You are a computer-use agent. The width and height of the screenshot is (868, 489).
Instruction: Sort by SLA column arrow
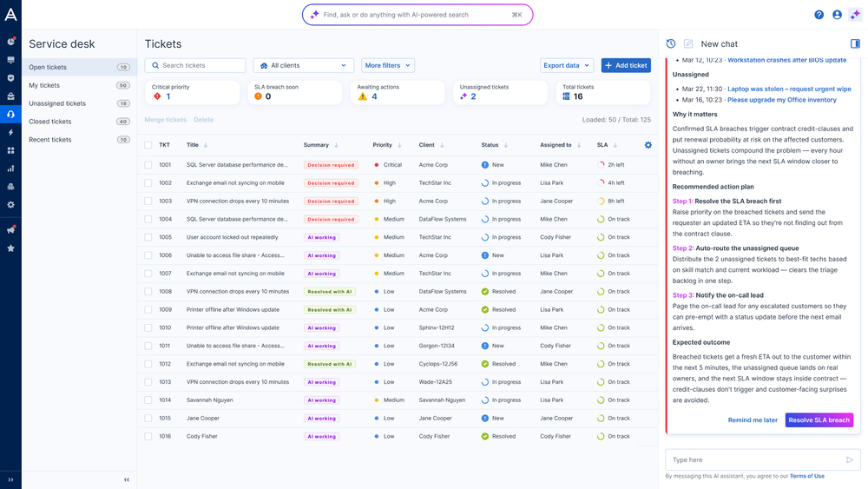pyautogui.click(x=615, y=145)
